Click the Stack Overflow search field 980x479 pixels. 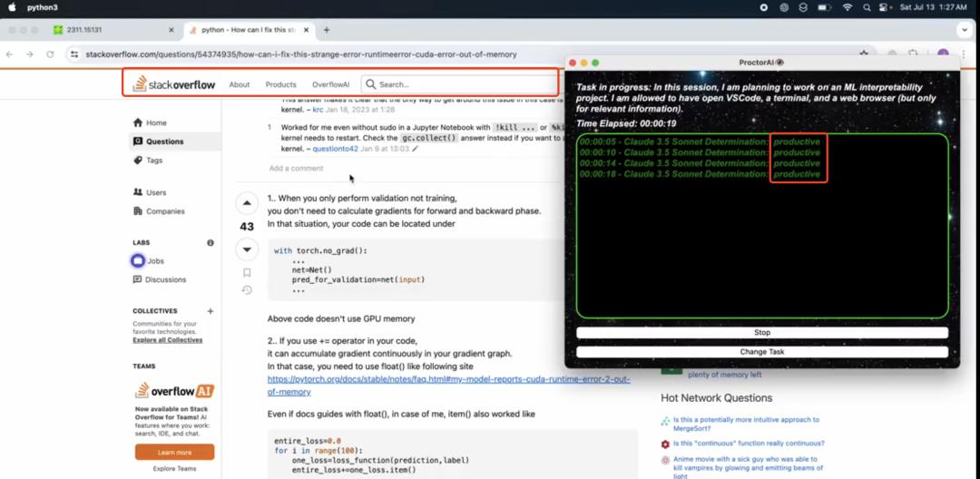(x=459, y=84)
